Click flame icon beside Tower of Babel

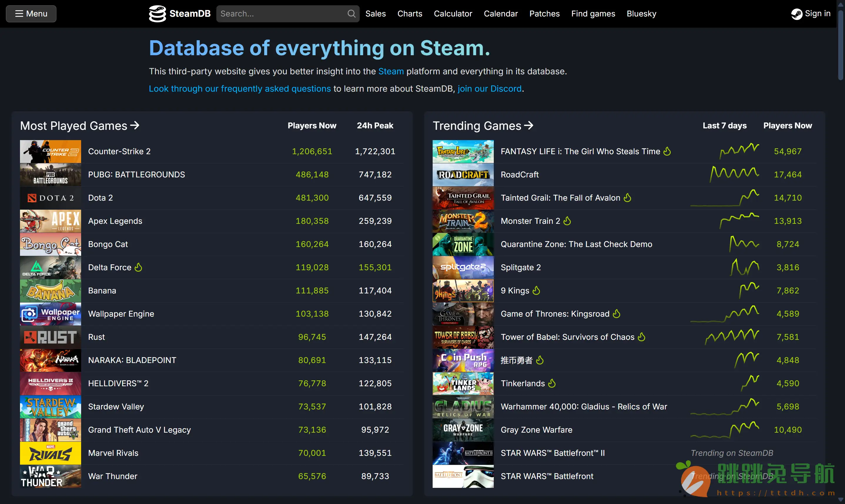[642, 337]
